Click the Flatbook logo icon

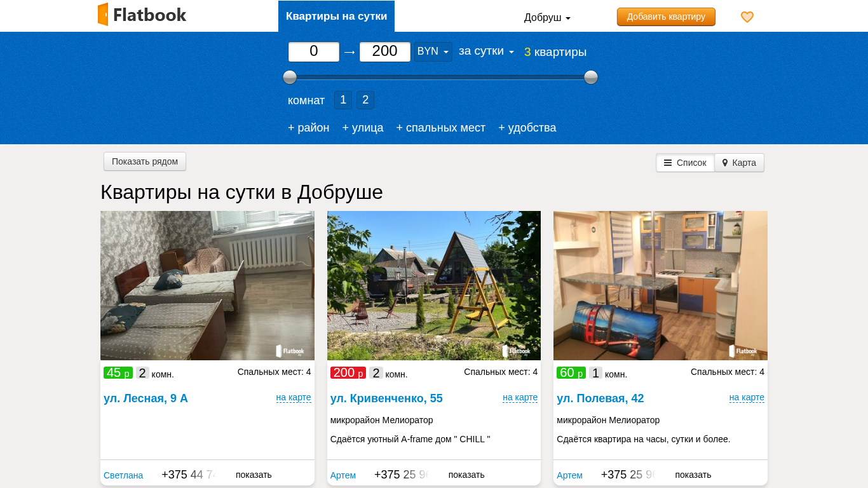point(103,15)
